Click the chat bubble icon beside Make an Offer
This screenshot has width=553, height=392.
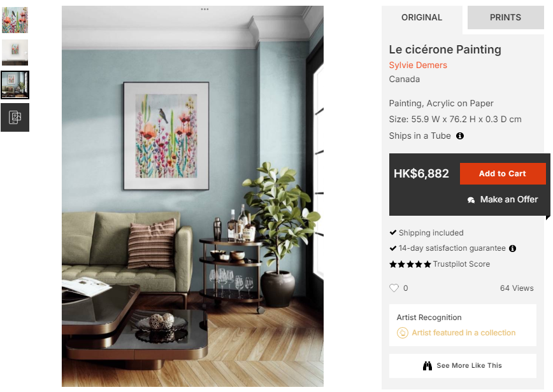(x=471, y=200)
